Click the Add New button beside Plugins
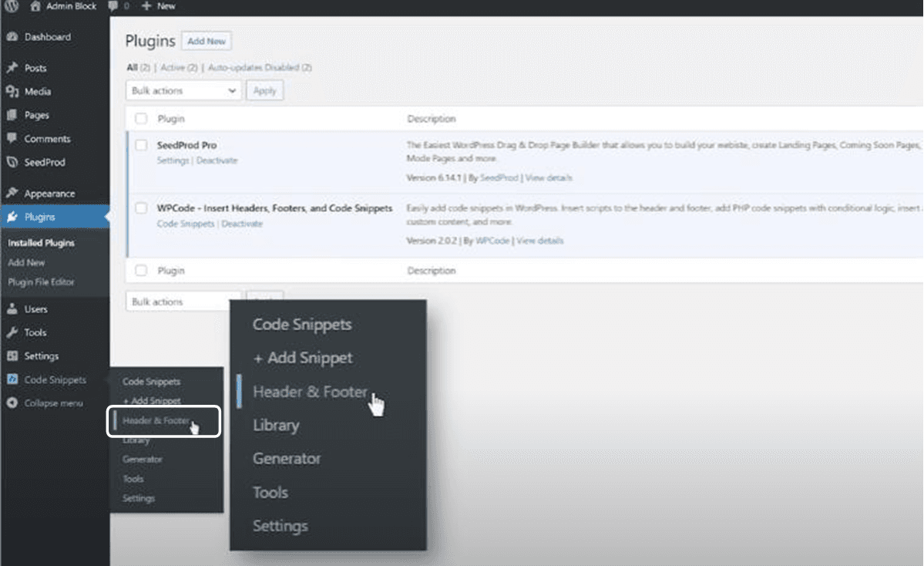This screenshot has width=924, height=566. click(x=207, y=41)
